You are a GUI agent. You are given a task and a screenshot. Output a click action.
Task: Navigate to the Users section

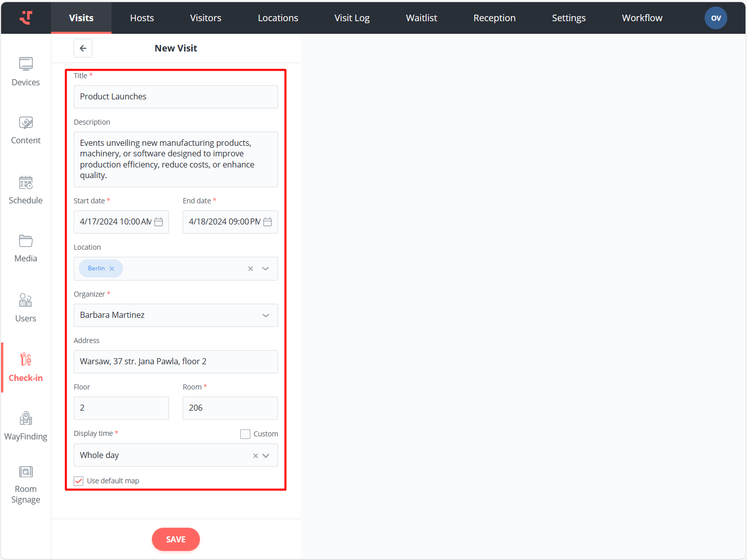coord(26,308)
